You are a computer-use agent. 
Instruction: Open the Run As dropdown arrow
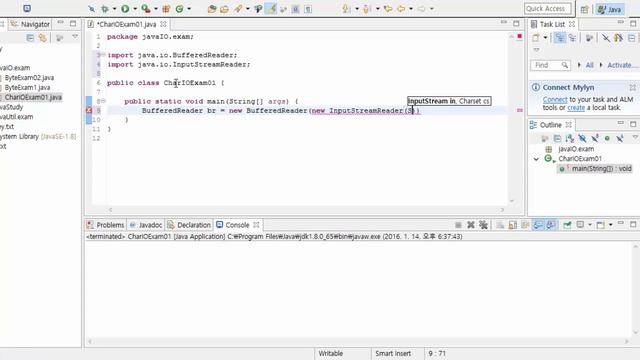click(135, 9)
